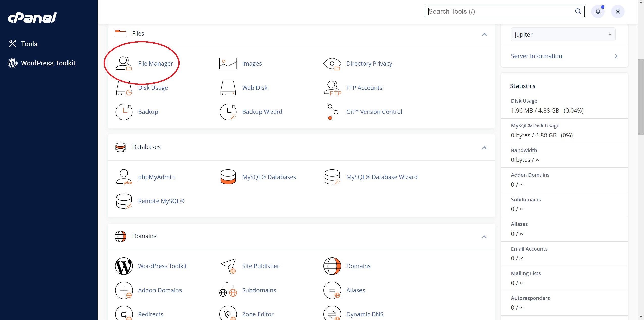Click the Search Tools input field
The width and height of the screenshot is (644, 320).
pos(500,11)
